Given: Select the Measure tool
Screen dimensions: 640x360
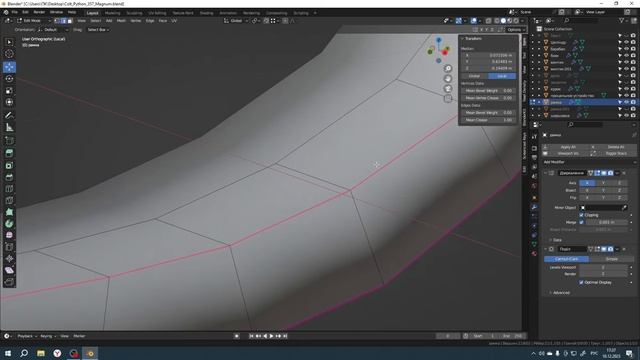Looking at the screenshot, I should pos(9,128).
